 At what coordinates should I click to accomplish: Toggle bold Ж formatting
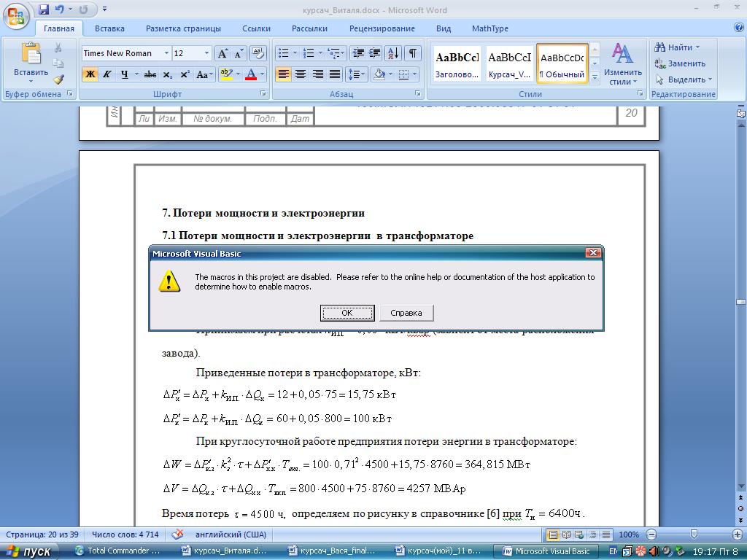pyautogui.click(x=90, y=74)
